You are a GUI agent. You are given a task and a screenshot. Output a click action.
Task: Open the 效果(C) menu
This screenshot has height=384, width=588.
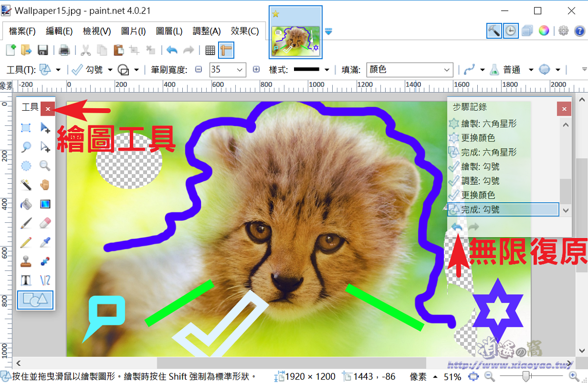click(x=245, y=31)
